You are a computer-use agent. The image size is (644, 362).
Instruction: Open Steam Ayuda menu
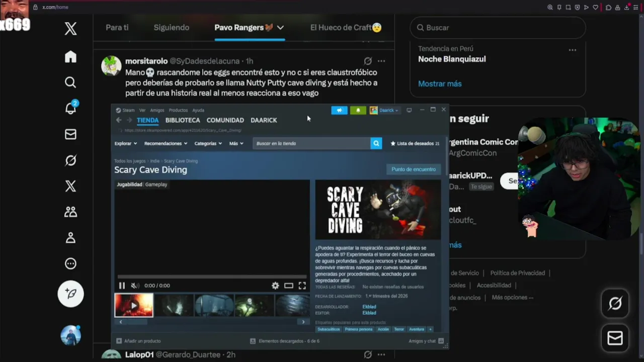point(198,110)
